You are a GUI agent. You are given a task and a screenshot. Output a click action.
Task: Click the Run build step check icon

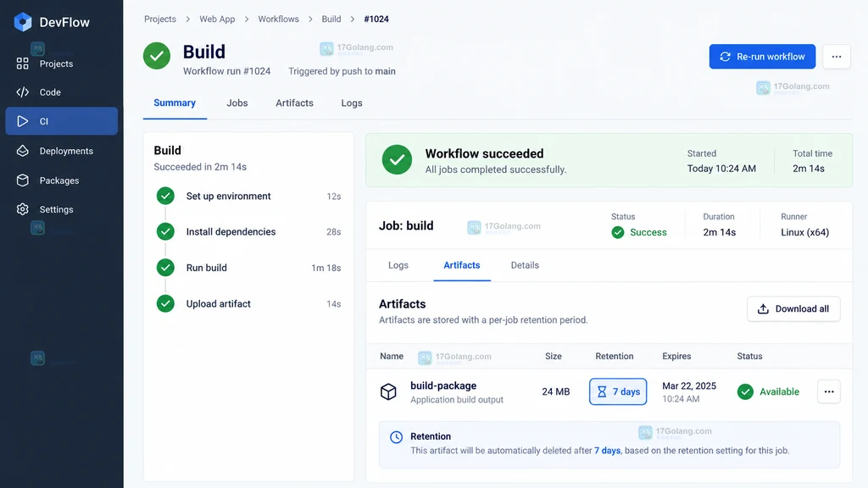tap(165, 268)
